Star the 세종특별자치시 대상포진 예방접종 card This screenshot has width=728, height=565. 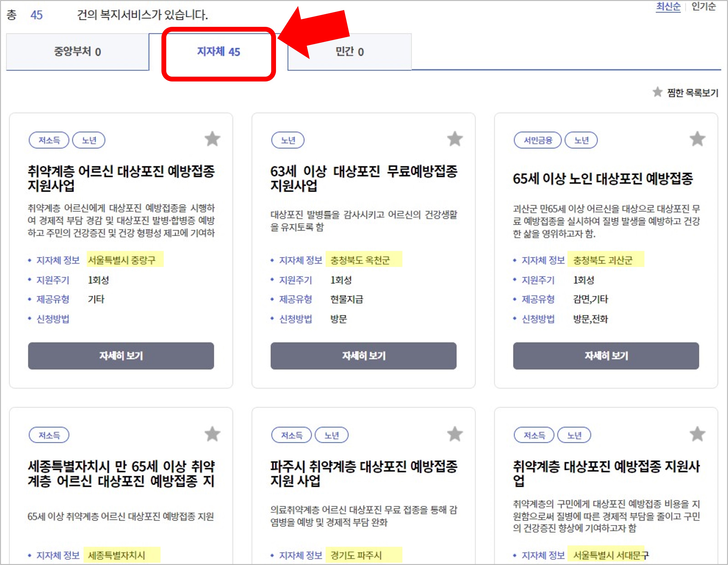pyautogui.click(x=212, y=434)
